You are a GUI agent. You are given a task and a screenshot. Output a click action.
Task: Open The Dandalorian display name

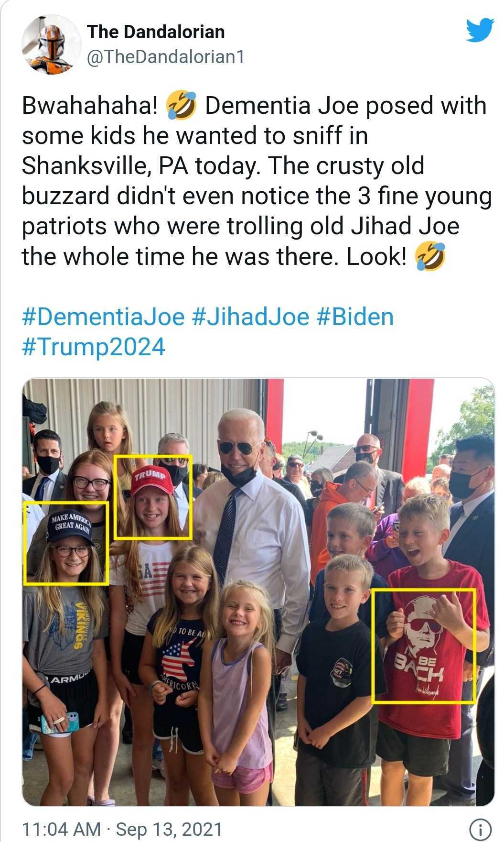(156, 32)
